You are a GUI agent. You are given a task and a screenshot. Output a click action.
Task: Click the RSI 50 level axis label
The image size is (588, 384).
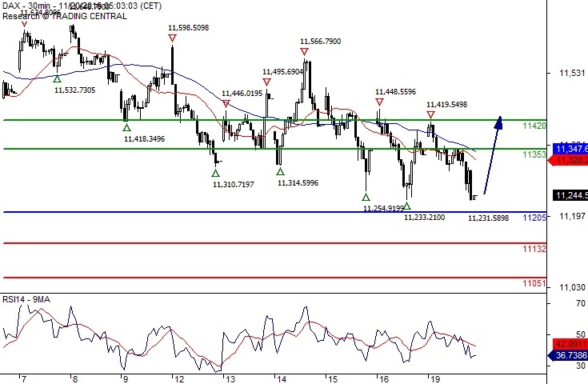point(581,334)
